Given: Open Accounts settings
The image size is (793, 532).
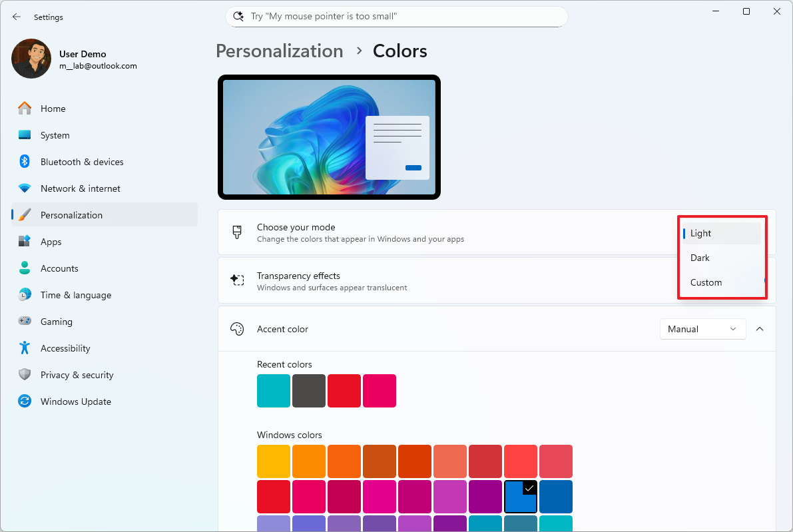Looking at the screenshot, I should tap(60, 268).
